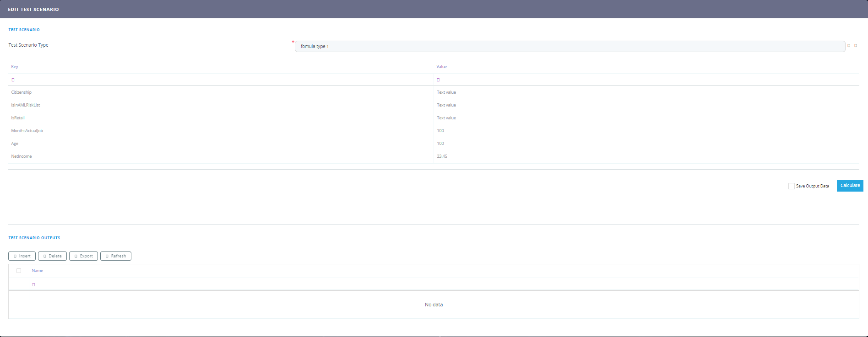Click the NetIncome value cell 23.45
The width and height of the screenshot is (868, 337).
tap(442, 156)
